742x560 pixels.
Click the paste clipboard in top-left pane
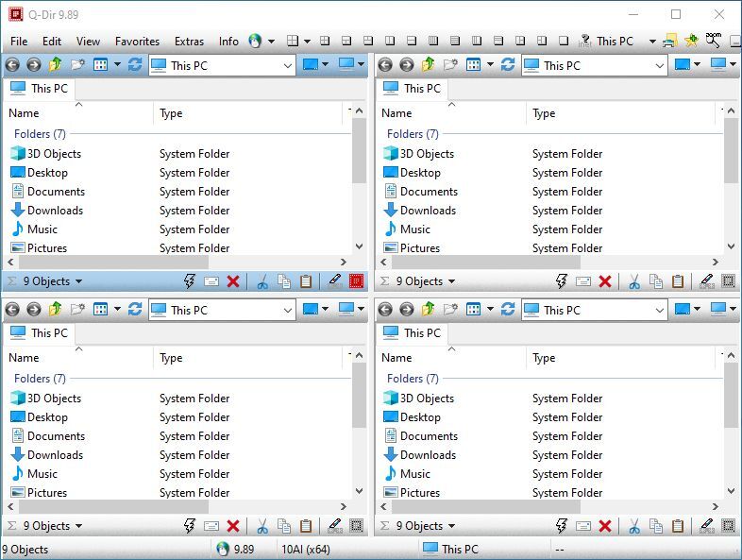[306, 281]
